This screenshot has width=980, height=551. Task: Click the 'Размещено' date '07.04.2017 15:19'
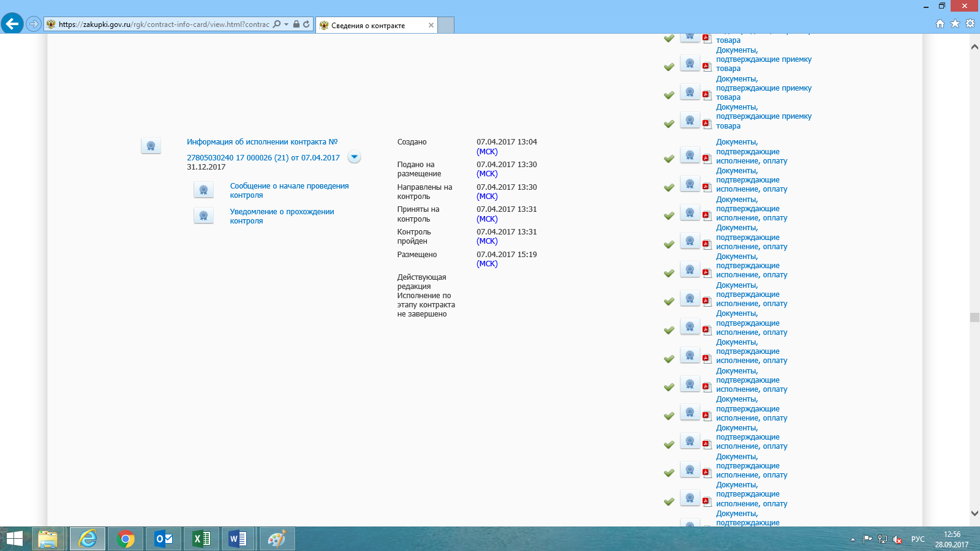(x=507, y=255)
